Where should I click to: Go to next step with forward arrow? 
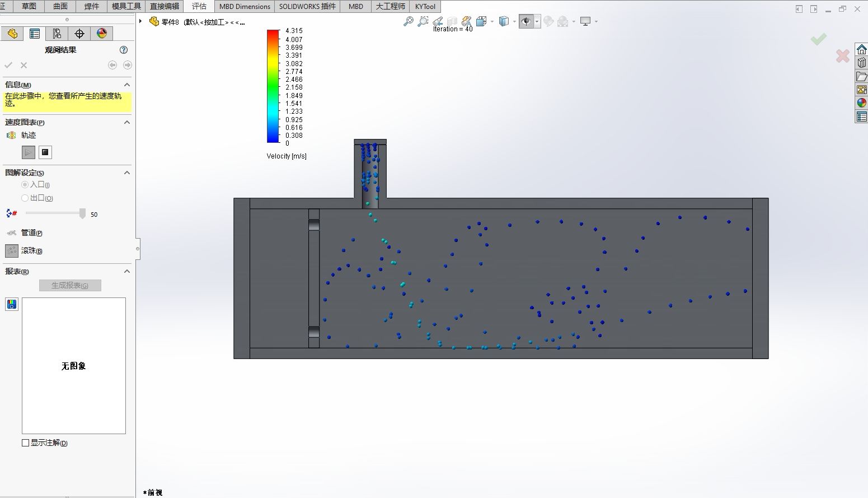[128, 65]
